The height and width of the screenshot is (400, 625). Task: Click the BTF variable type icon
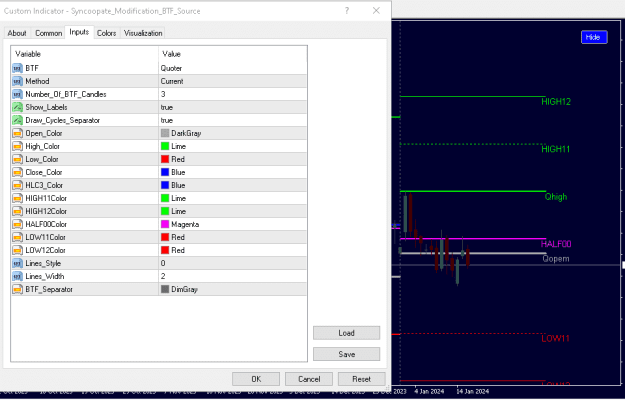point(17,69)
